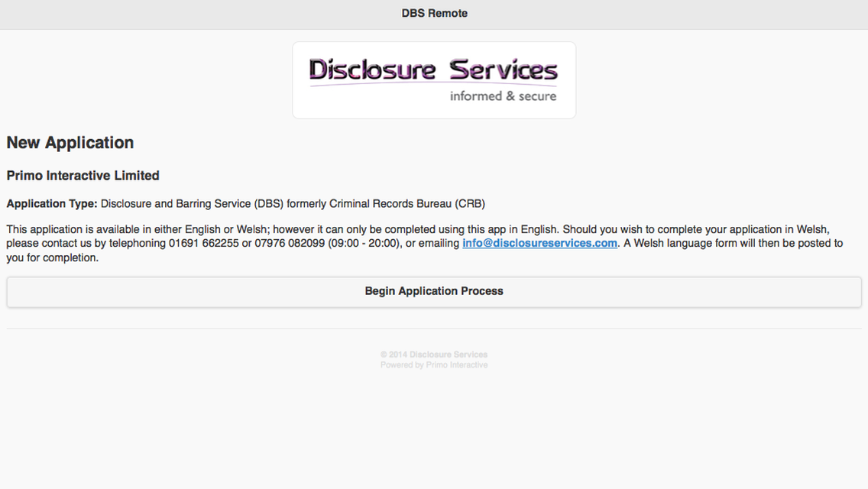Click the © 2014 Disclosure Services footer
868x489 pixels.
tap(434, 355)
